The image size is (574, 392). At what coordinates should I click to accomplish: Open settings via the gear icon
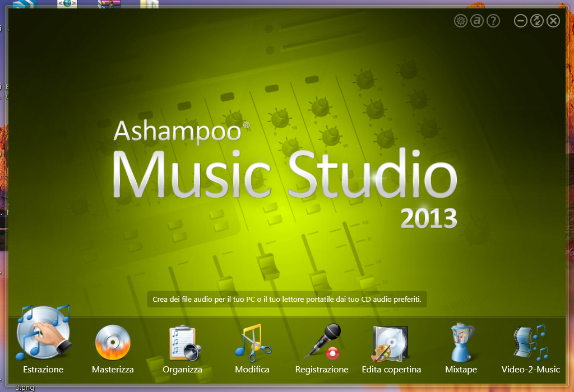click(461, 21)
